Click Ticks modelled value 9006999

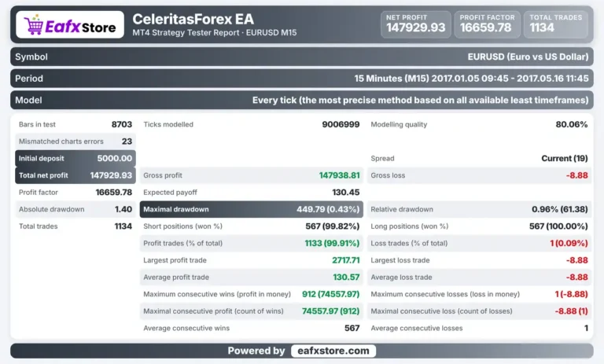click(341, 124)
